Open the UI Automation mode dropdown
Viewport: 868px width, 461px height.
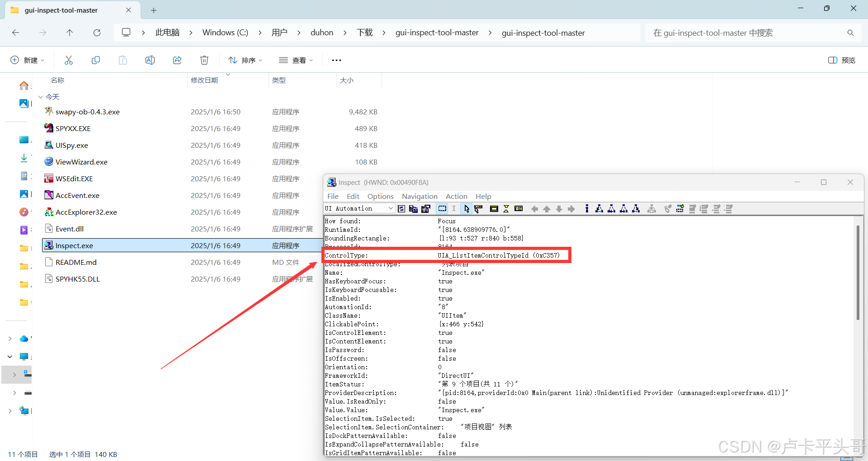tap(359, 208)
